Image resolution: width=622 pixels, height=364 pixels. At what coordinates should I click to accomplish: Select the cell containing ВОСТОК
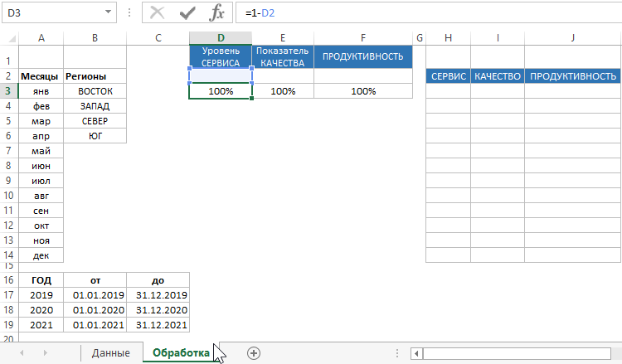[x=95, y=91]
